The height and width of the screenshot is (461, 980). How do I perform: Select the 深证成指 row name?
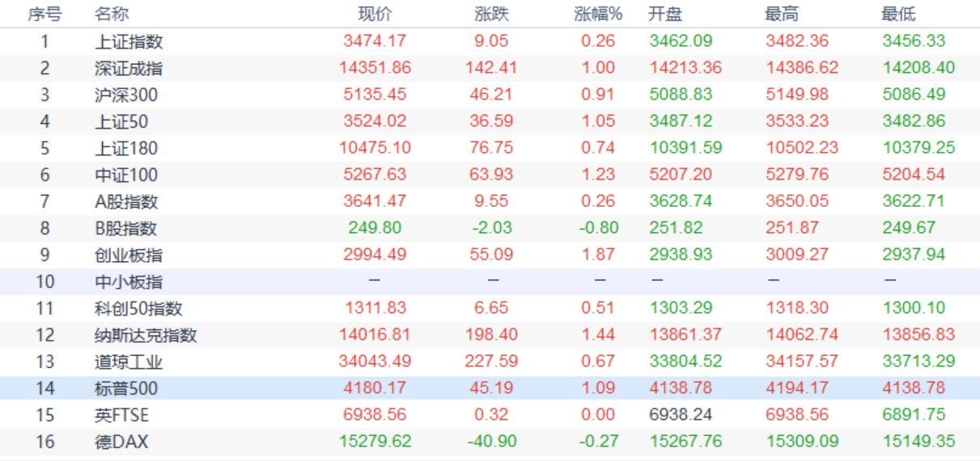click(129, 68)
